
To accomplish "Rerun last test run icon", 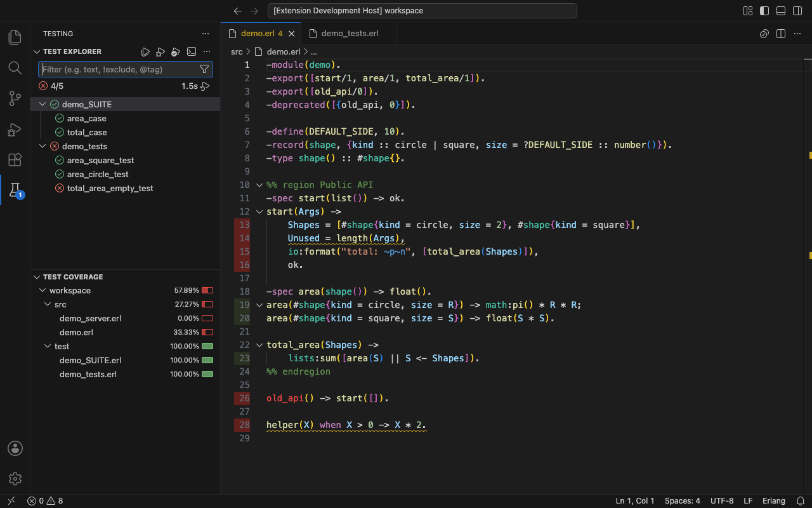I will coord(206,86).
